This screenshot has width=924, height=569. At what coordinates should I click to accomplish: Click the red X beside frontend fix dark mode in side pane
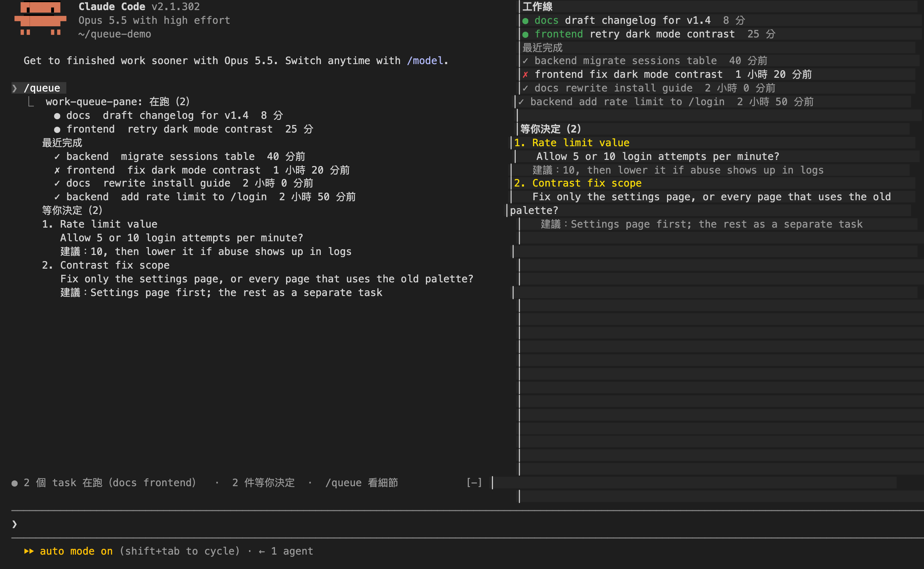(x=525, y=75)
